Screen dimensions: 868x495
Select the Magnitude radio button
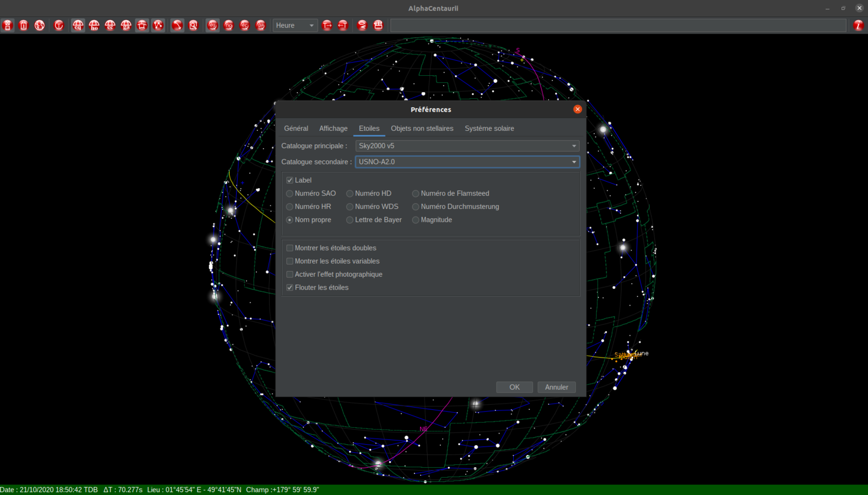(415, 219)
